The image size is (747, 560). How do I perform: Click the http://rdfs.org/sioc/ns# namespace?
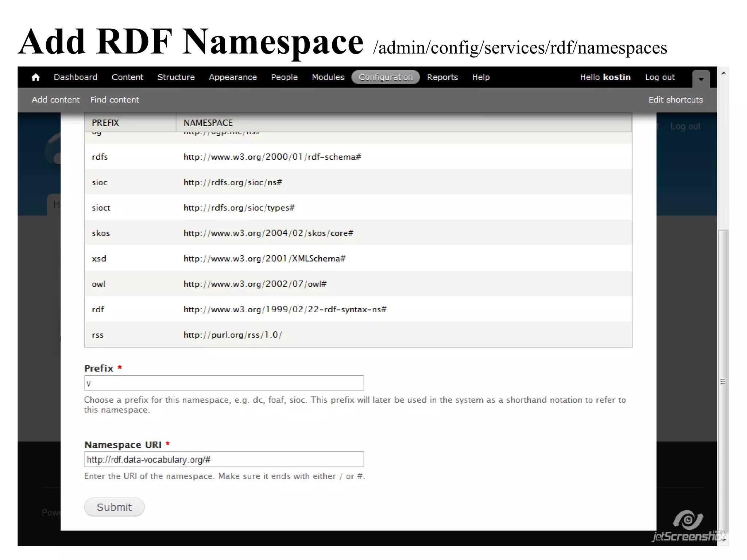(x=233, y=182)
